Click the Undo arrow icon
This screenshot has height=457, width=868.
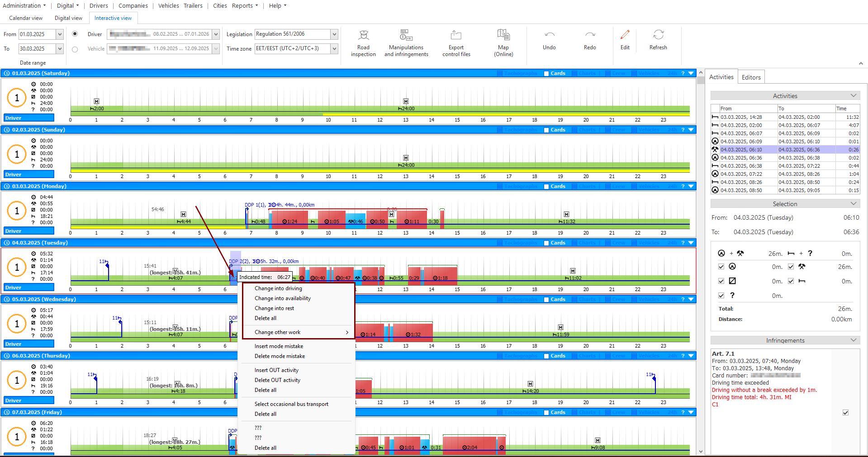[549, 35]
